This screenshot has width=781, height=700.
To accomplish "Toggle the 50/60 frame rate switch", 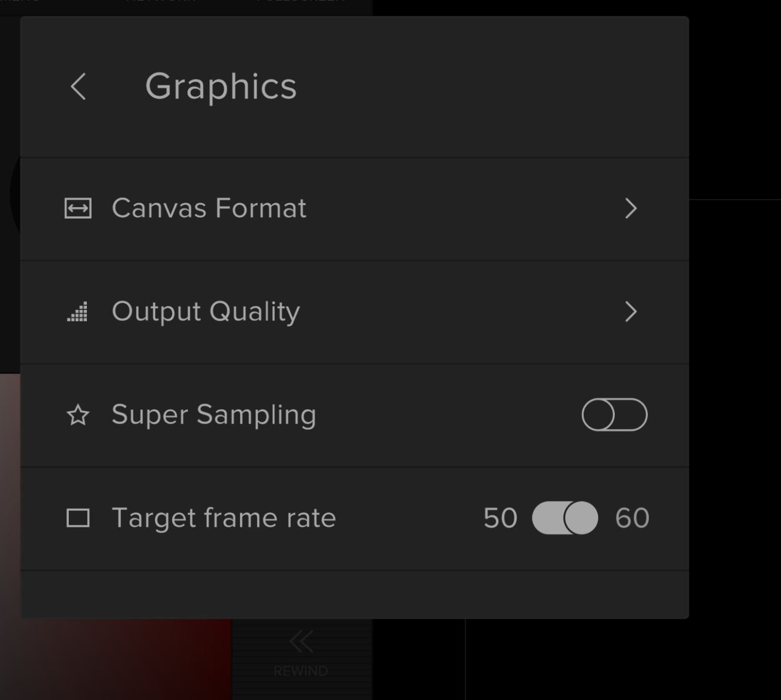I will click(565, 518).
